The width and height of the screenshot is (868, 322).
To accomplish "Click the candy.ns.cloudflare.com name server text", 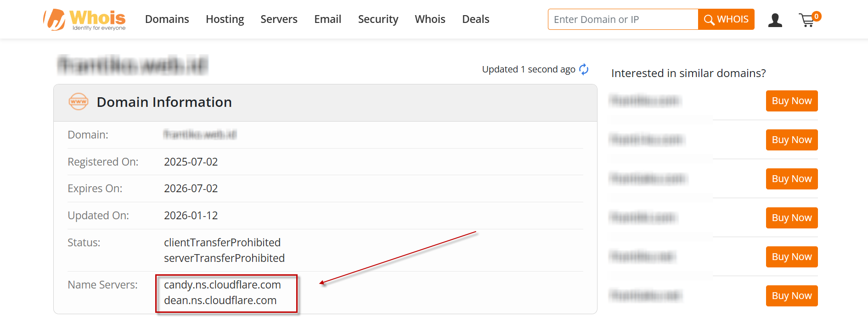I will coord(222,285).
